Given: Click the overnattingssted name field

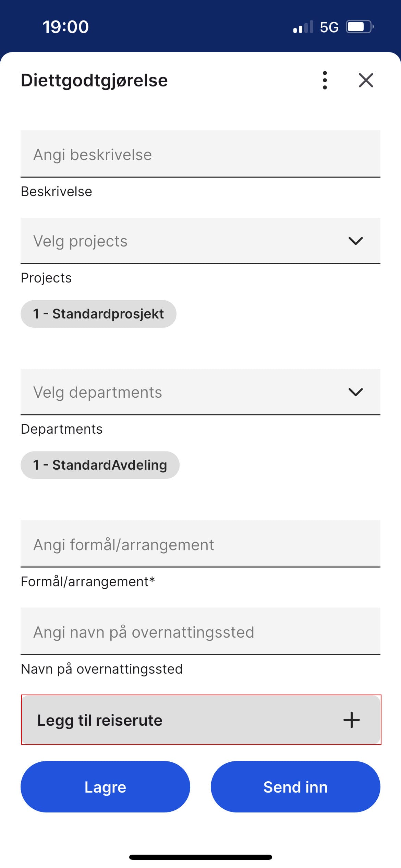Looking at the screenshot, I should 171,632.
